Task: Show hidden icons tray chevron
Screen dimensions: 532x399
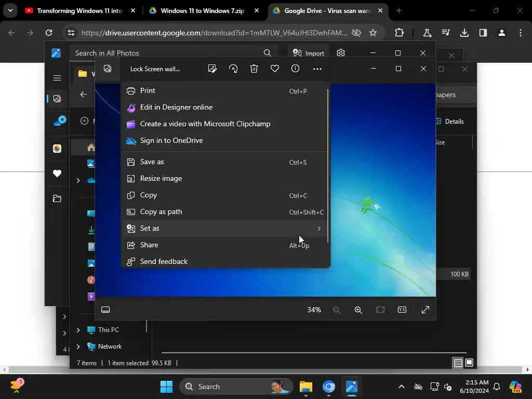Action: tap(402, 387)
